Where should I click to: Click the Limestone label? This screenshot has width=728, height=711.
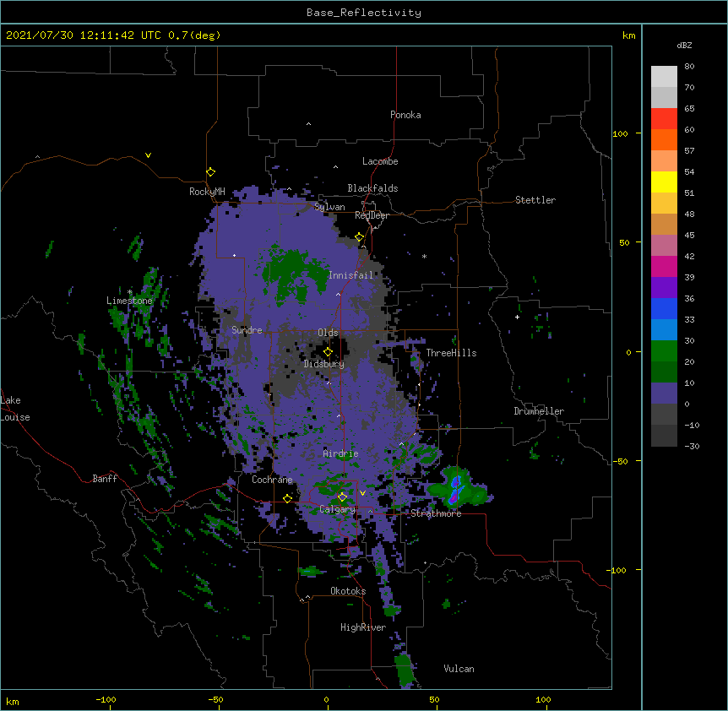tap(129, 301)
